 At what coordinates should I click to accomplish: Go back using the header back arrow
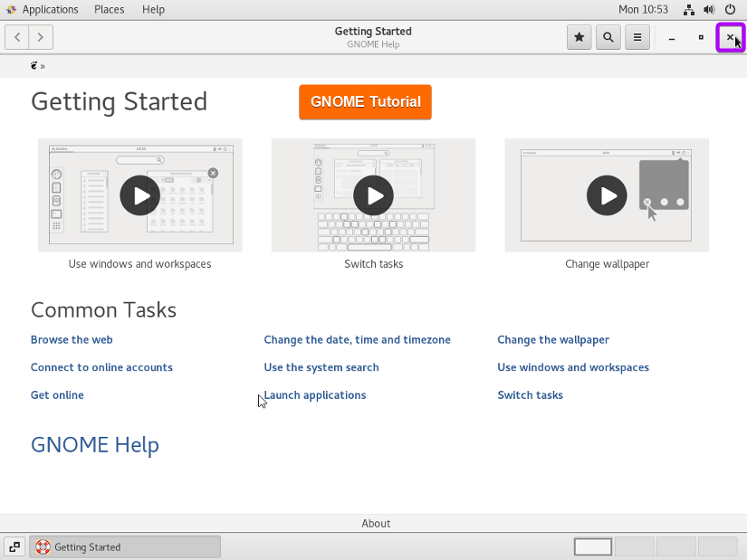coord(17,37)
